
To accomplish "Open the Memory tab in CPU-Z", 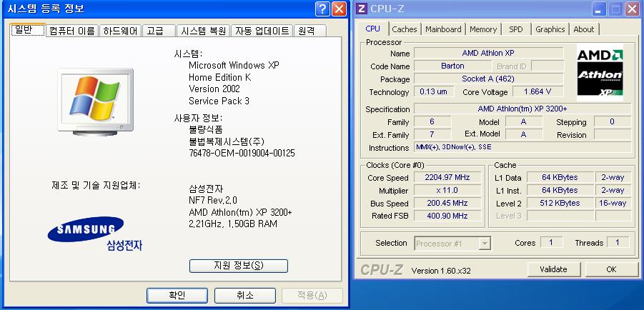I will [483, 29].
